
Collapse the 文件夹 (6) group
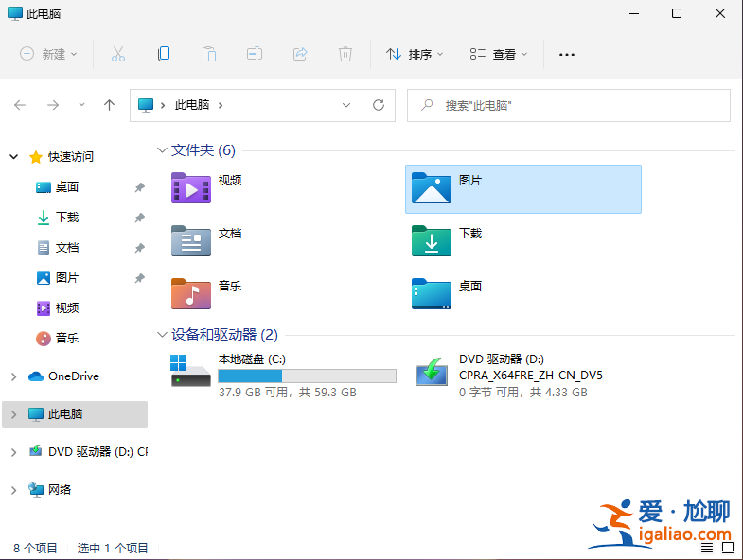click(162, 150)
